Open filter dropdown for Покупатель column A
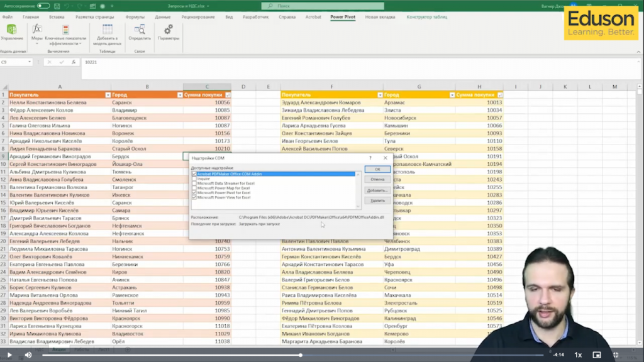Viewport: 644px width, 362px height. (x=108, y=95)
